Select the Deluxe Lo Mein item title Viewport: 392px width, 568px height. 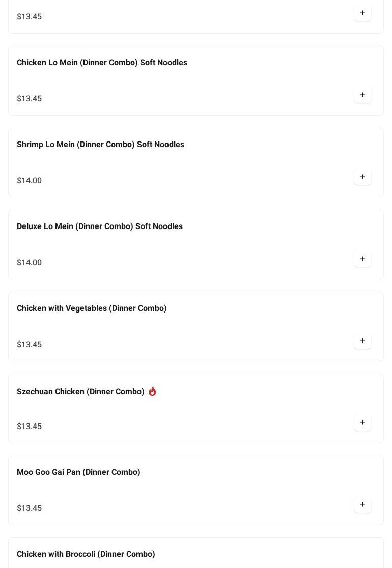99,226
